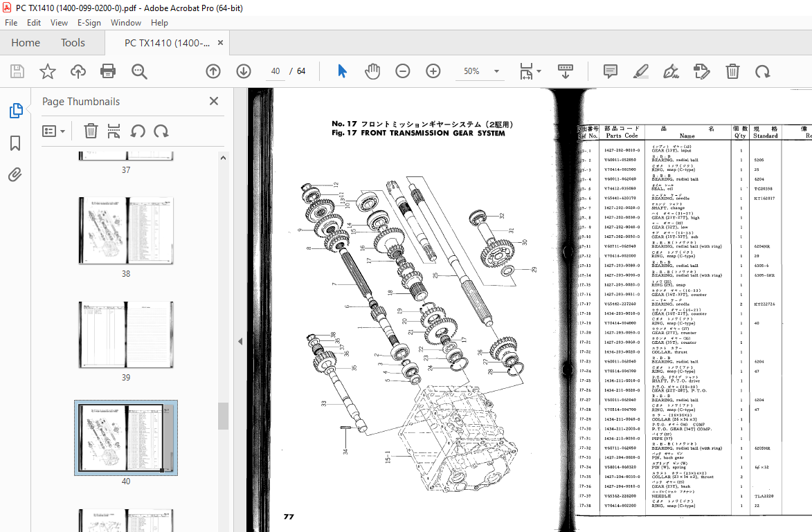Image resolution: width=812 pixels, height=532 pixels.
Task: Click the Parts Code column header
Action: [622, 135]
